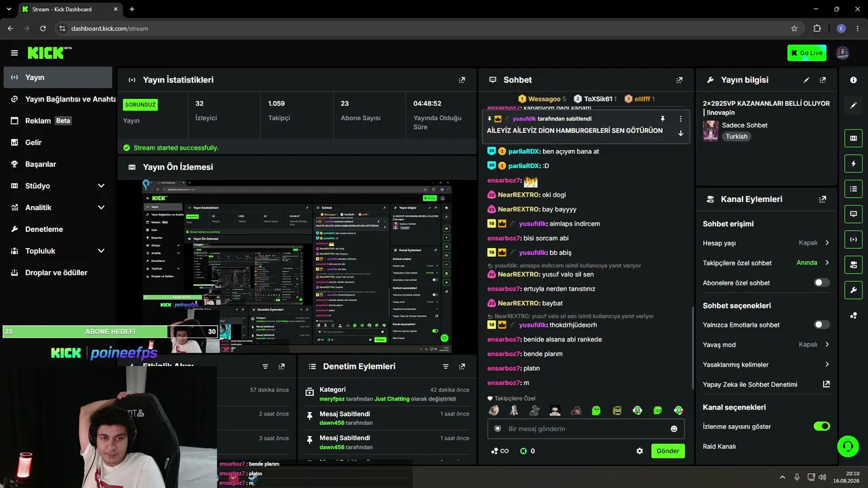Reload the page in the browser

[43, 28]
